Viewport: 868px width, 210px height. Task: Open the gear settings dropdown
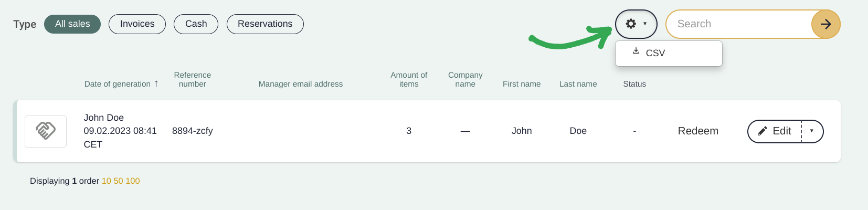coord(636,24)
